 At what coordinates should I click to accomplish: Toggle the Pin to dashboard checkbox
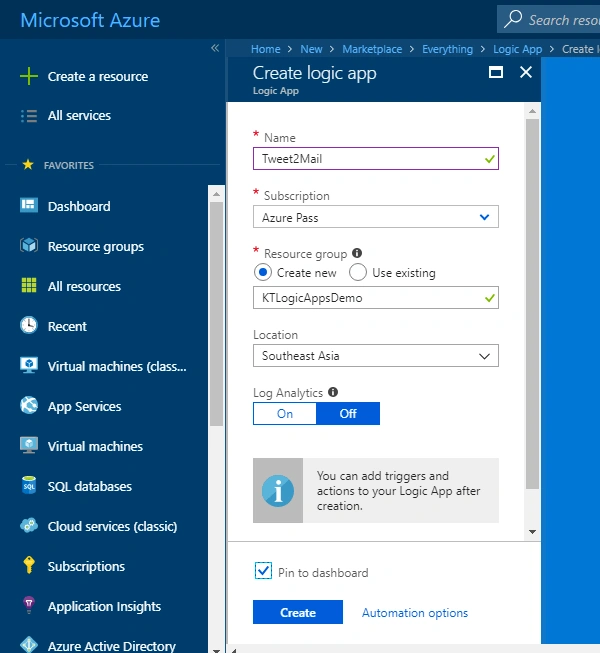(263, 571)
